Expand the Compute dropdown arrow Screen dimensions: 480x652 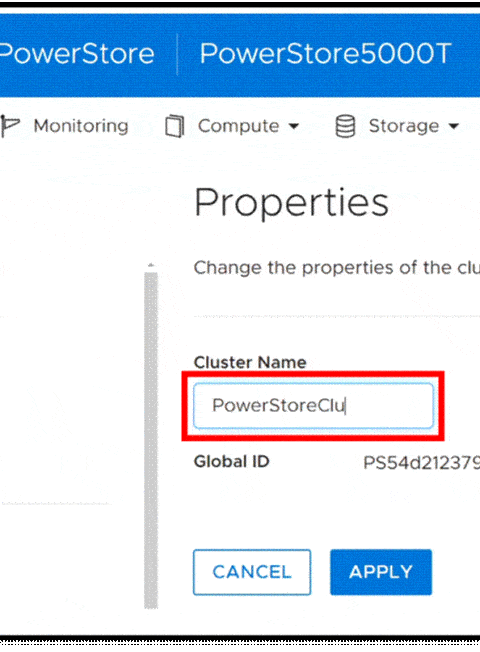(x=294, y=126)
